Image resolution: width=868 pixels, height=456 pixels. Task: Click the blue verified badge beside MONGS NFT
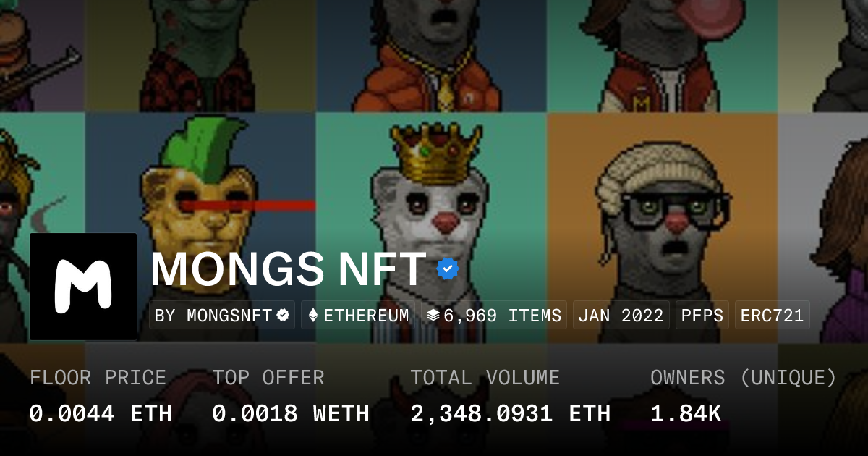point(448,269)
